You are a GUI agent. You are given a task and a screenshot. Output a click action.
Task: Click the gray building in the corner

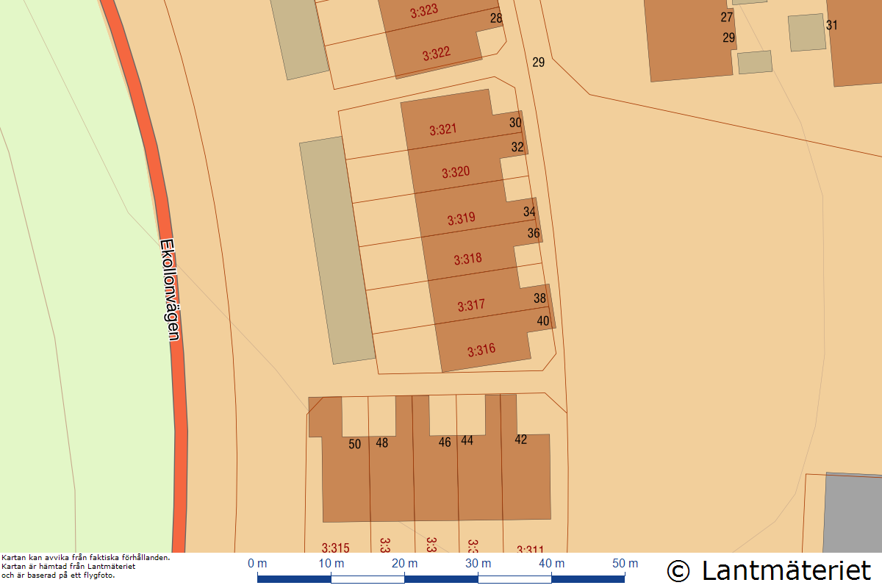pos(853,512)
